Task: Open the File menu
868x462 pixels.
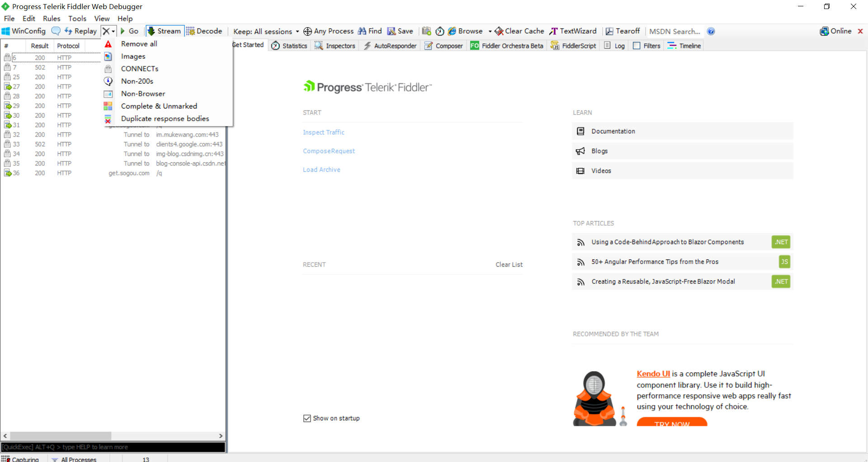Action: (9, 19)
